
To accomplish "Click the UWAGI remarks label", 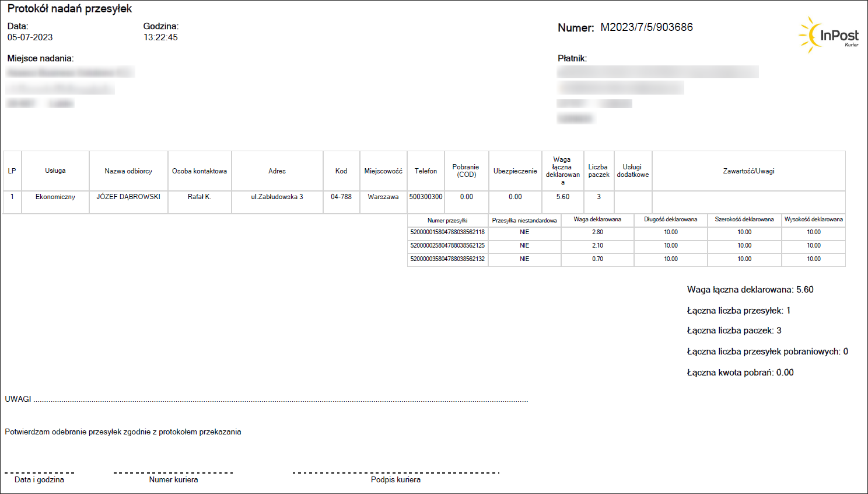I will pyautogui.click(x=18, y=399).
